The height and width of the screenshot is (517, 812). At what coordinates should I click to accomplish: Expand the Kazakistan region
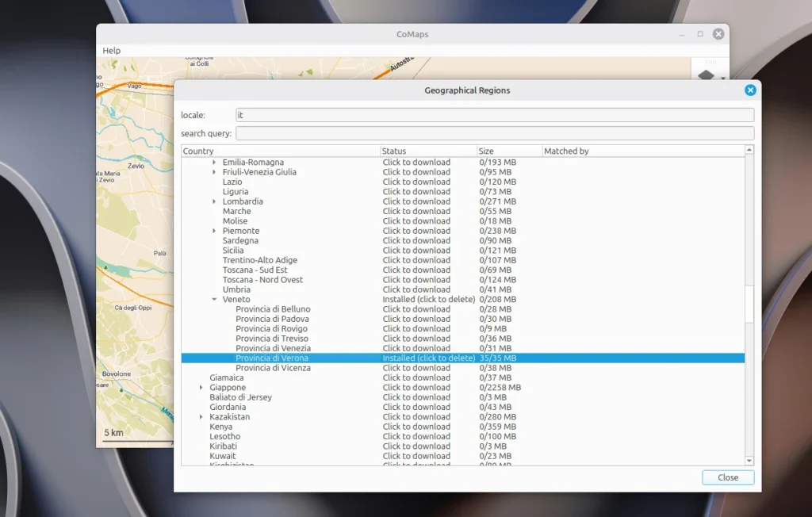[x=201, y=416]
